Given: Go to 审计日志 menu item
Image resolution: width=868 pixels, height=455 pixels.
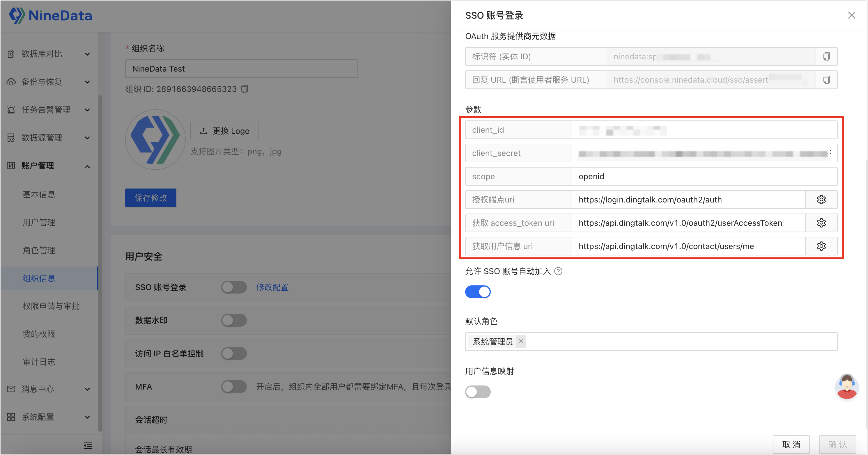Looking at the screenshot, I should pyautogui.click(x=39, y=362).
